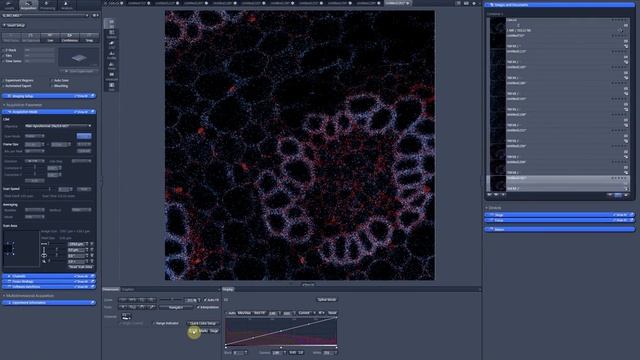Switch to the Locate tab

coord(9,5)
